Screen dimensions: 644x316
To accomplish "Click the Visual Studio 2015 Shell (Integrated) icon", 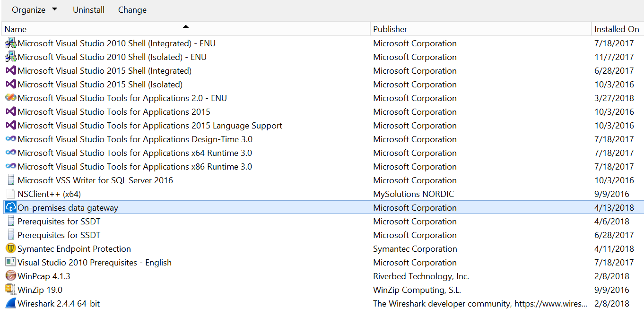I will tap(10, 71).
